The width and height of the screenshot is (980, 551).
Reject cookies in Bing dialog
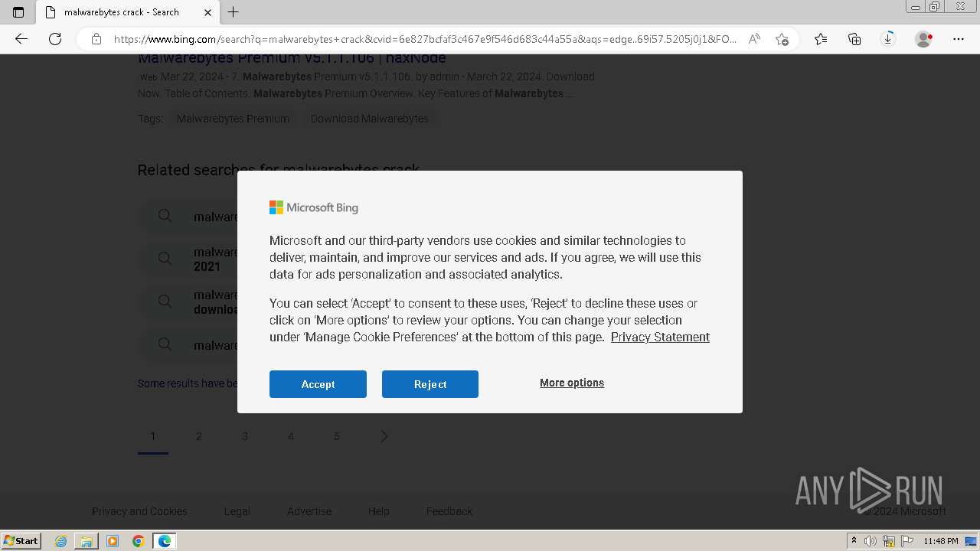click(430, 384)
